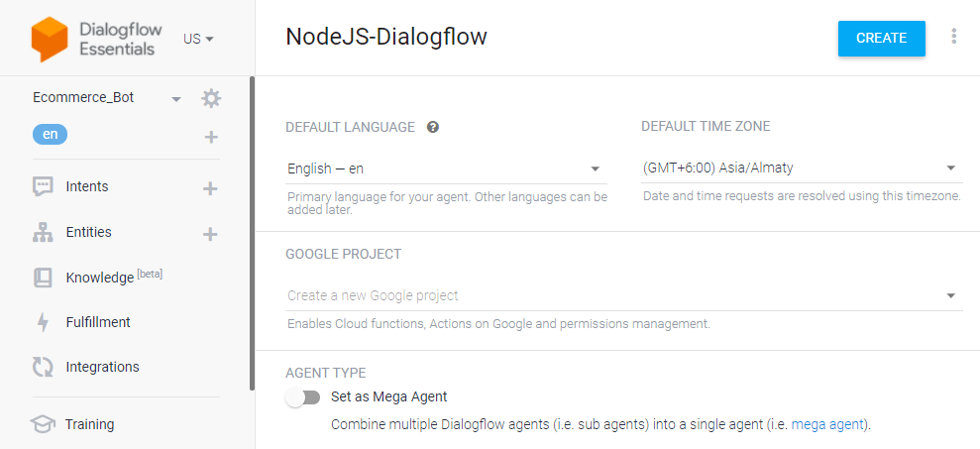This screenshot has width=980, height=449.
Task: Click the Integrations circular arrows icon
Action: [43, 367]
